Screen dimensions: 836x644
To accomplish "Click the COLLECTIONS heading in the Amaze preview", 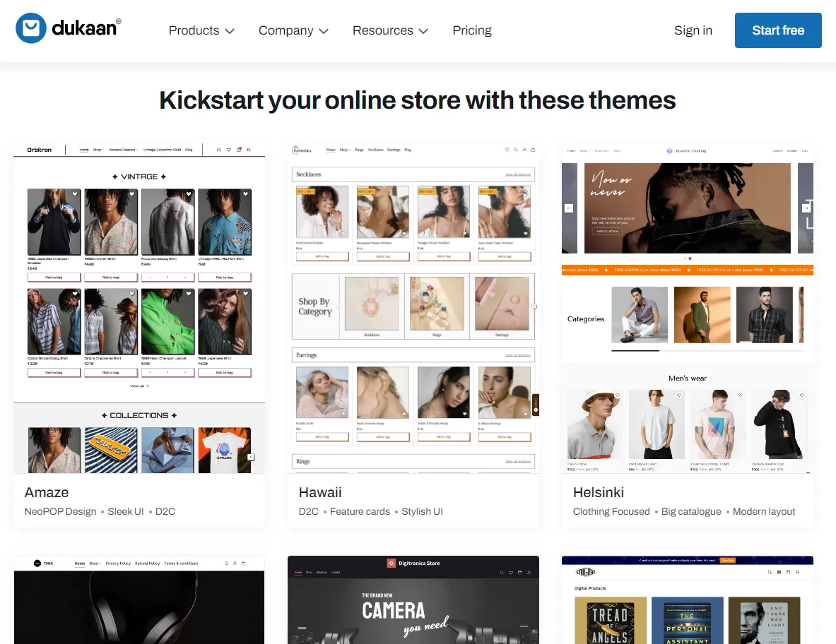I will (x=139, y=415).
